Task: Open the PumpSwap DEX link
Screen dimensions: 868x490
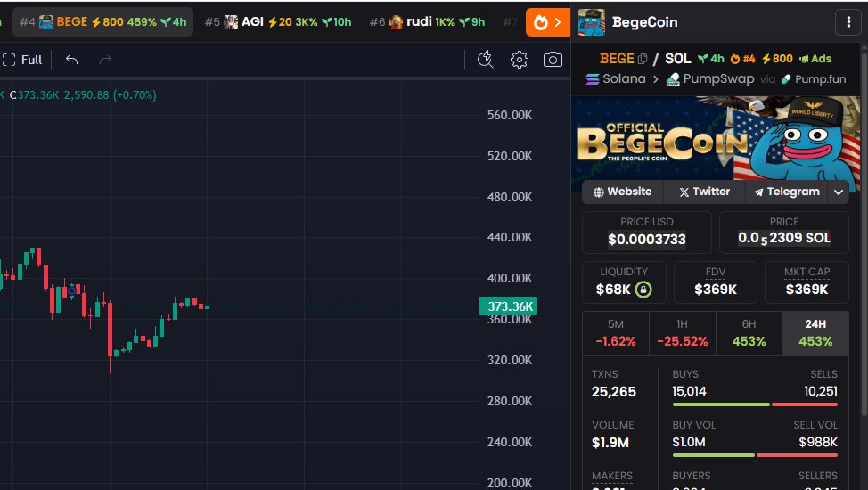Action: [x=709, y=79]
